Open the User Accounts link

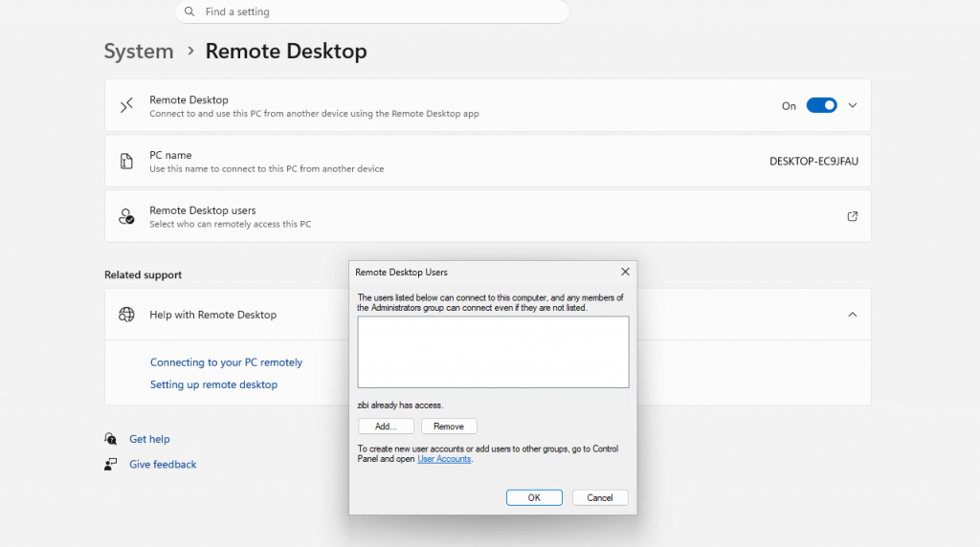tap(444, 459)
